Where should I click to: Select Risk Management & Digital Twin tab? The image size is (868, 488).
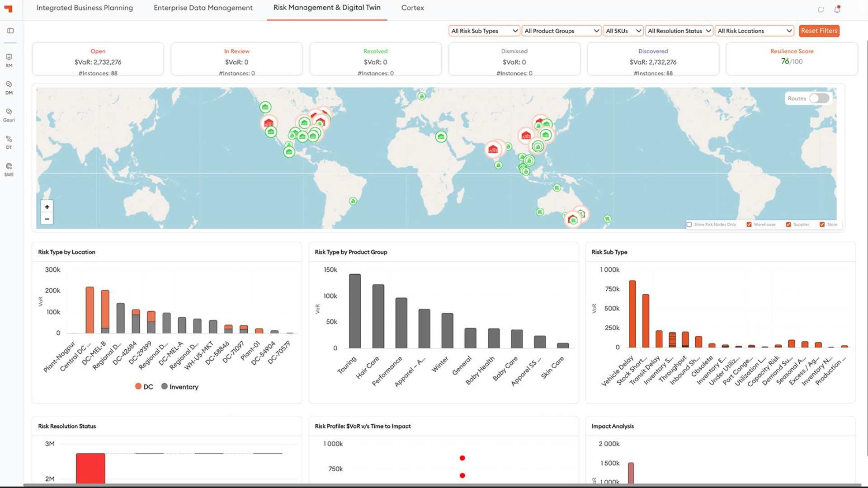pyautogui.click(x=327, y=8)
